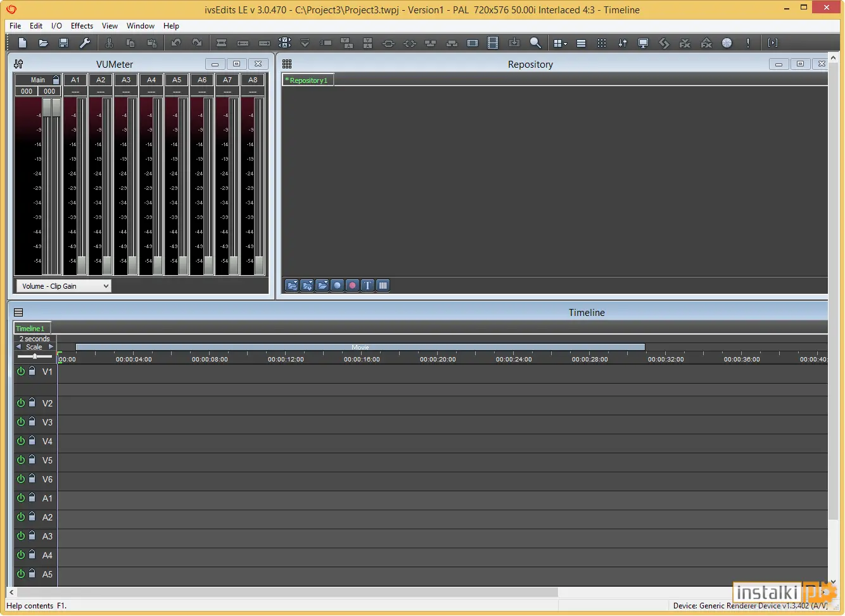
Task: Open the Help menu
Action: [x=171, y=26]
